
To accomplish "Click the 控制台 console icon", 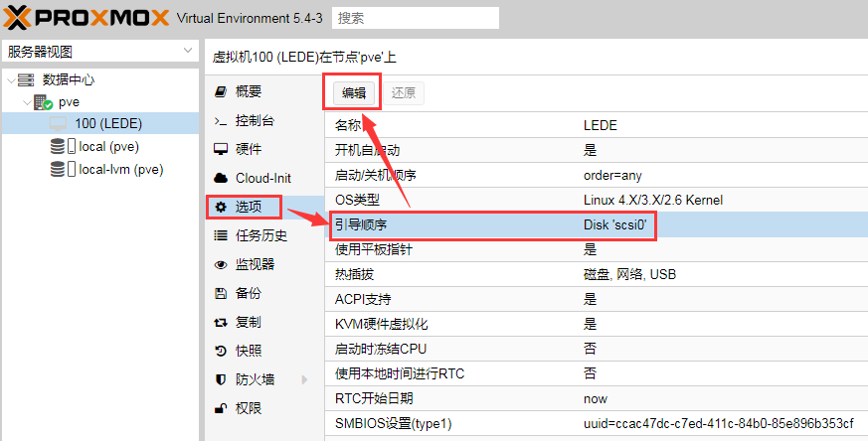I will pos(221,121).
